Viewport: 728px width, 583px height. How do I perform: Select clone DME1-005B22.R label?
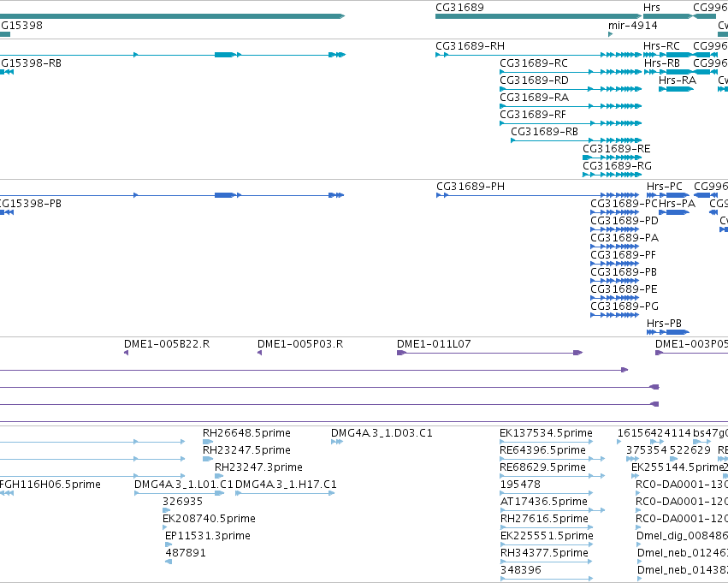click(x=167, y=344)
